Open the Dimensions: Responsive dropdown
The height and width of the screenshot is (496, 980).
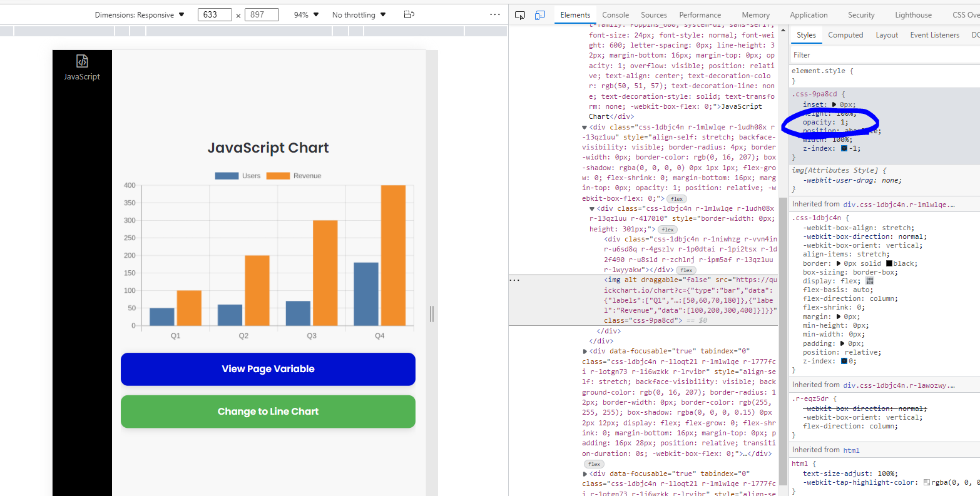(140, 14)
